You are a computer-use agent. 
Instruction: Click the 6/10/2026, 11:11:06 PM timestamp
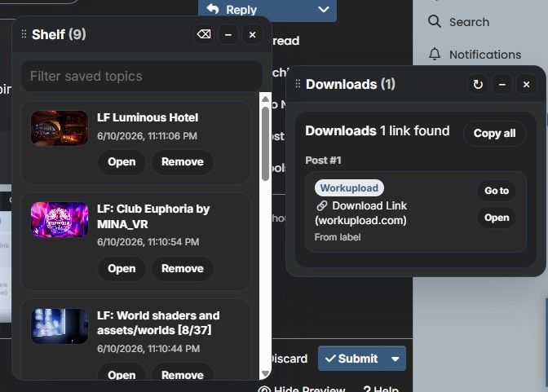[147, 136]
